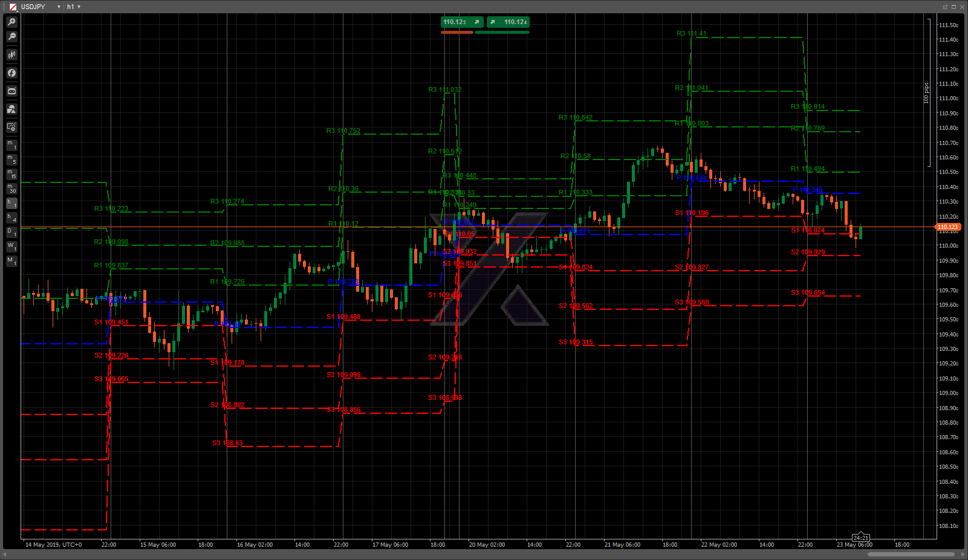This screenshot has height=560, width=968.
Task: Switch to the m1 timeframe
Action: coord(11,145)
